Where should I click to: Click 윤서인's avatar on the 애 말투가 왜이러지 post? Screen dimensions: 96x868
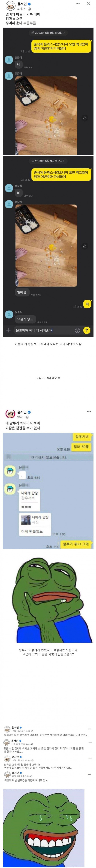tap(10, 414)
